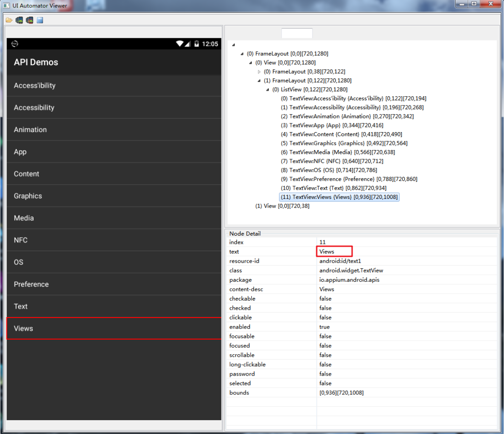This screenshot has width=504, height=434.
Task: Click Media item in the phone screenshot
Action: 114,218
